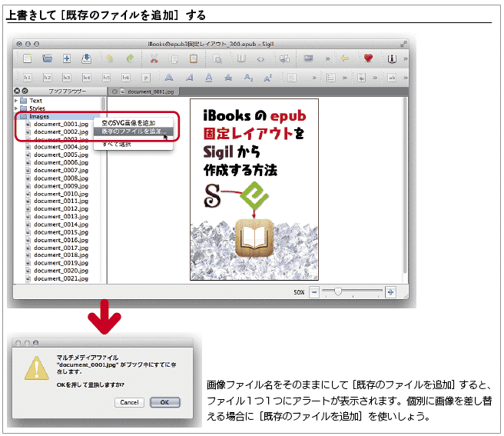This screenshot has height=436, width=504.
Task: Choose '既存のファイルを追加...' from context menu
Action: (x=133, y=131)
